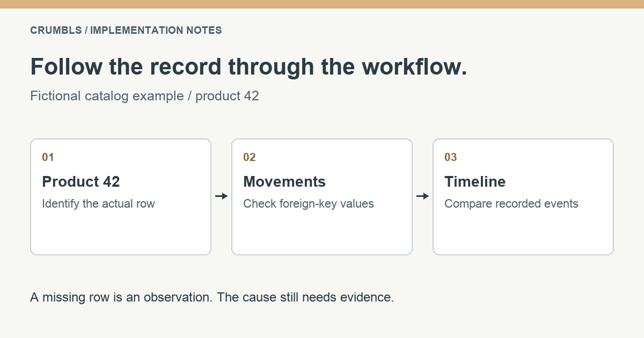644x338 pixels.
Task: Click the text 'Check foreign-key values'
Action: coord(309,204)
